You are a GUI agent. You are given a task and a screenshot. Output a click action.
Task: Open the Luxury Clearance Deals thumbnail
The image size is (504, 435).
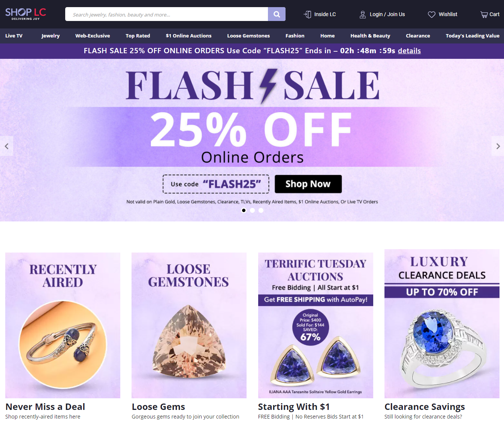[442, 324]
